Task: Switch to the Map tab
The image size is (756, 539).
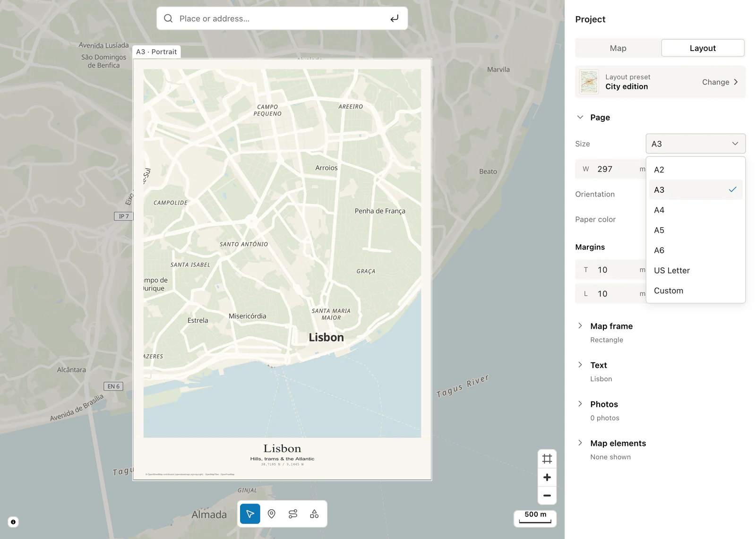Action: click(618, 48)
